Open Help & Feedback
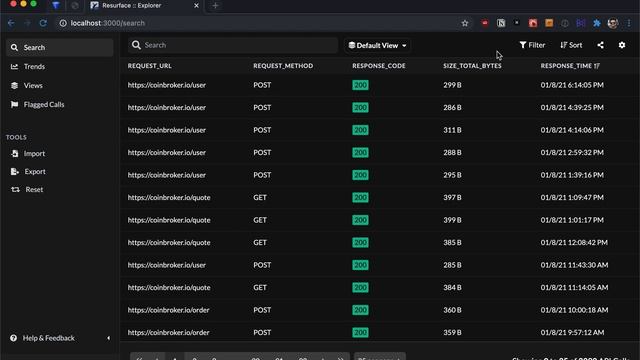Viewport: 640px width, 360px height. (x=49, y=338)
